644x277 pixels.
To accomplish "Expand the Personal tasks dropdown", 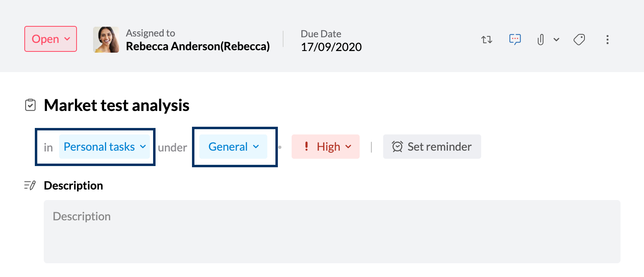I will click(104, 147).
